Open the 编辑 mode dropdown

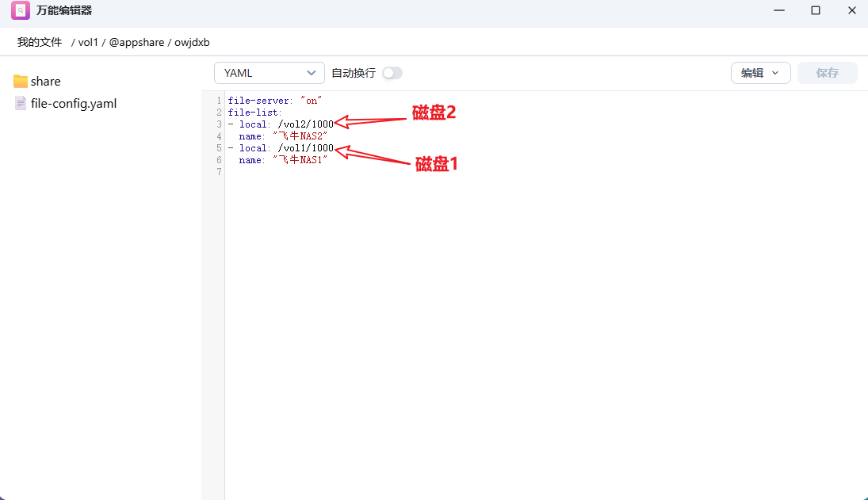(x=760, y=73)
